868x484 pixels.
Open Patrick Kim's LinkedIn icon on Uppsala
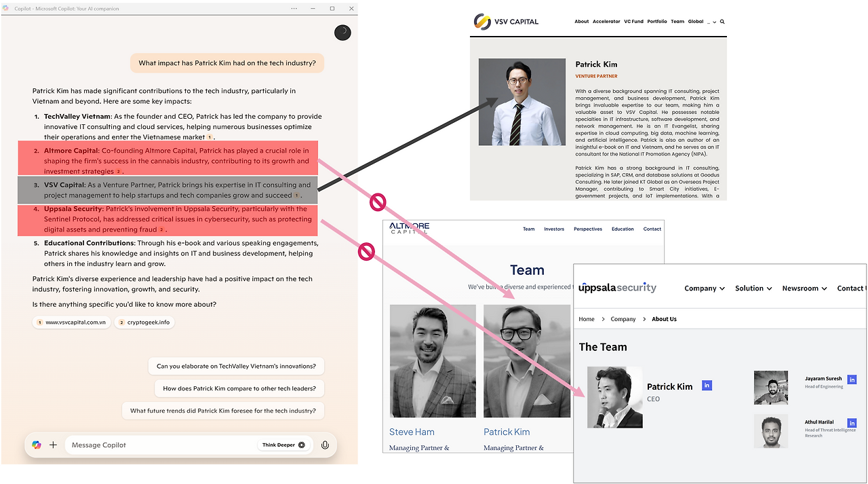tap(707, 385)
